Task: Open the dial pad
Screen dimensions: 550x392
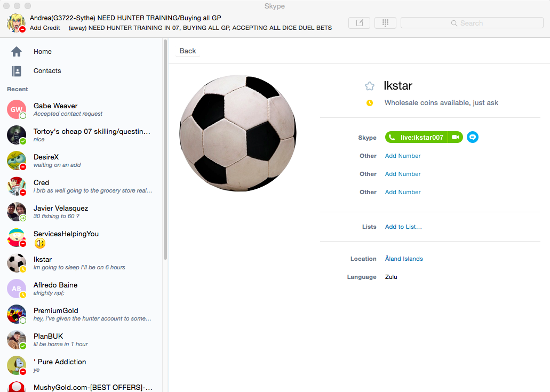Action: point(385,23)
